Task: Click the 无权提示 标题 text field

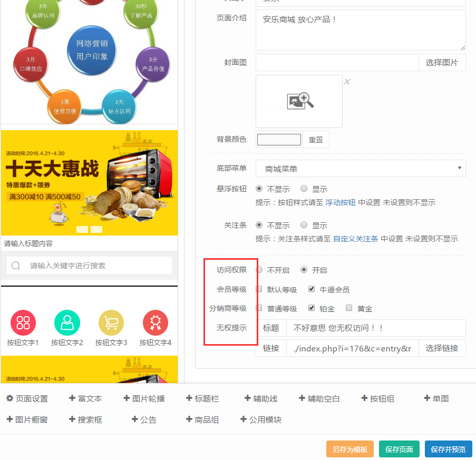Action: click(x=376, y=328)
